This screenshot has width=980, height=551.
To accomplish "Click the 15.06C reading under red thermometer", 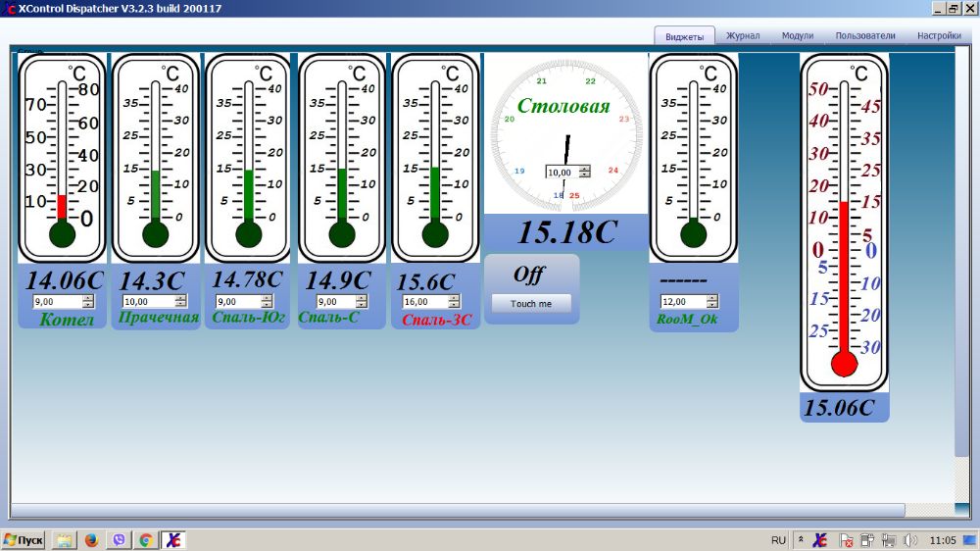I will click(x=839, y=408).
